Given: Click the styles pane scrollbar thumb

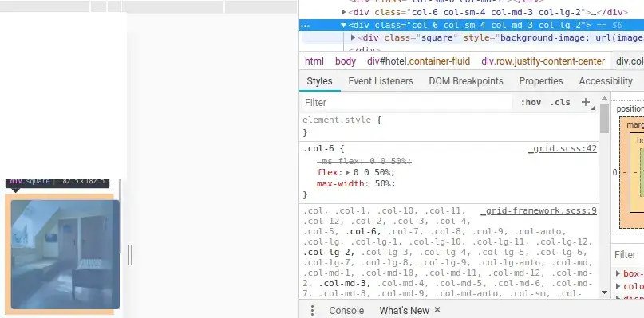Looking at the screenshot, I should pyautogui.click(x=604, y=118).
